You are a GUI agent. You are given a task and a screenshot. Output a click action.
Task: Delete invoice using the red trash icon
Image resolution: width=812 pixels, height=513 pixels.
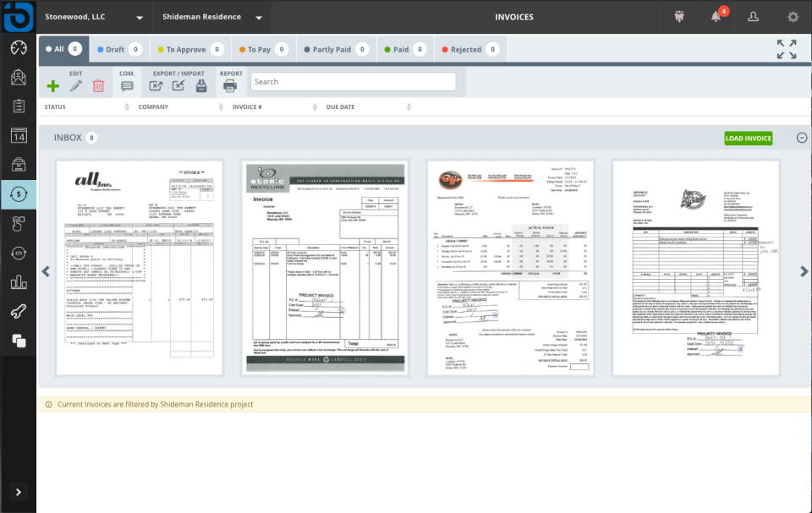click(99, 85)
